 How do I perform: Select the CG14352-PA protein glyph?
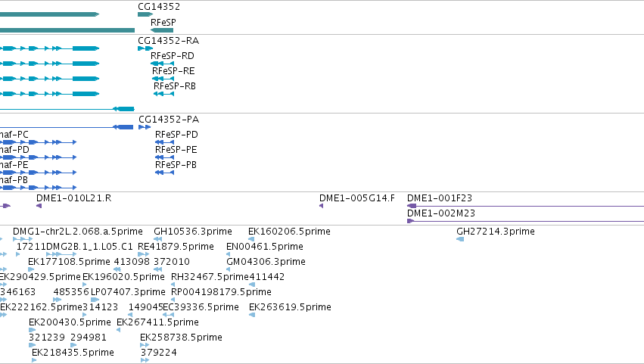tap(145, 127)
